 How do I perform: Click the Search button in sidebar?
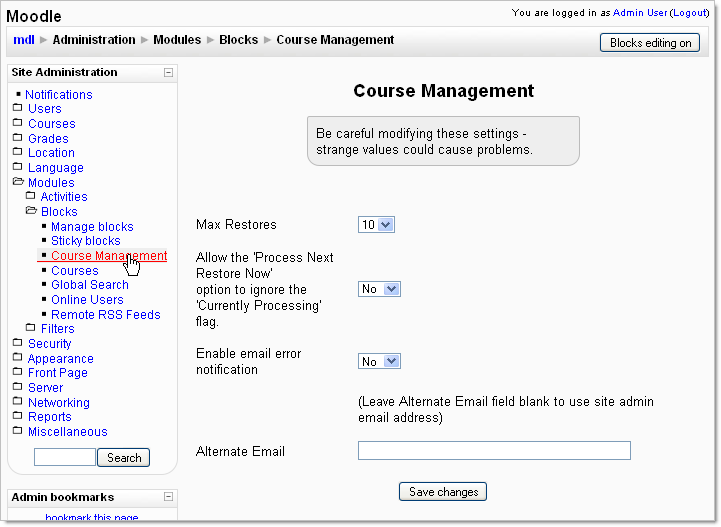[x=124, y=458]
